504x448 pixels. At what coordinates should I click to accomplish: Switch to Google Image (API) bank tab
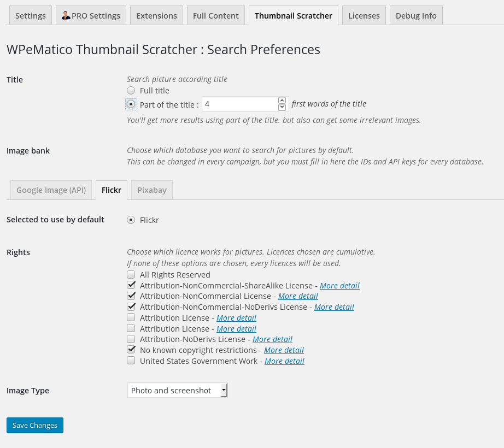(51, 190)
